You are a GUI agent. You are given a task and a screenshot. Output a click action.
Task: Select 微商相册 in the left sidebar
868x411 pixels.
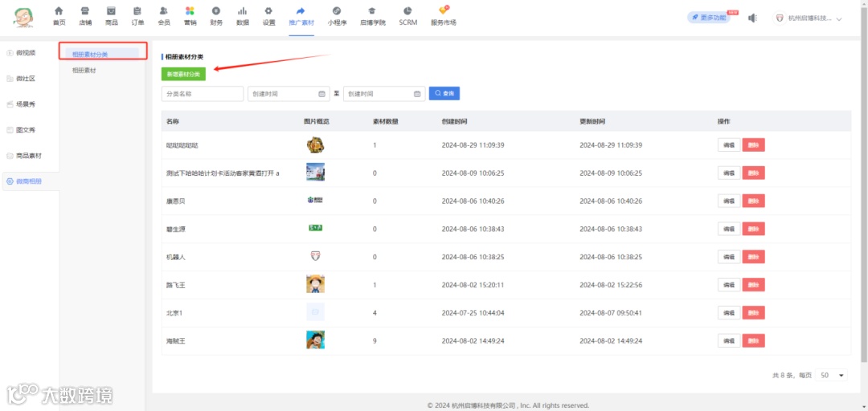pyautogui.click(x=31, y=181)
